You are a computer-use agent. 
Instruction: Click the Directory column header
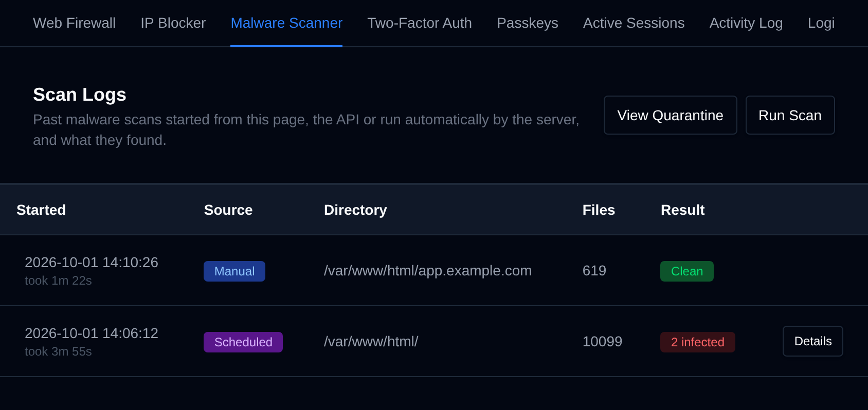click(x=355, y=210)
